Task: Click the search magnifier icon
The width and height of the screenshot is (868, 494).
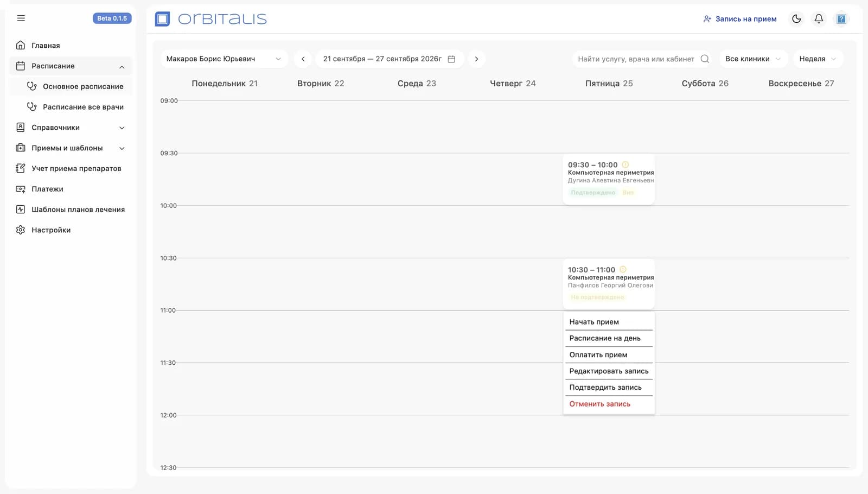Action: [705, 59]
